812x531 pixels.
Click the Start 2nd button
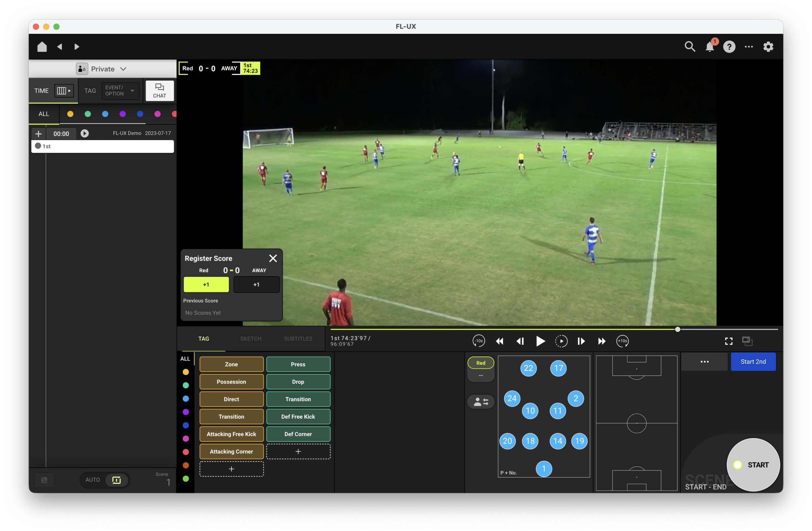[753, 361]
